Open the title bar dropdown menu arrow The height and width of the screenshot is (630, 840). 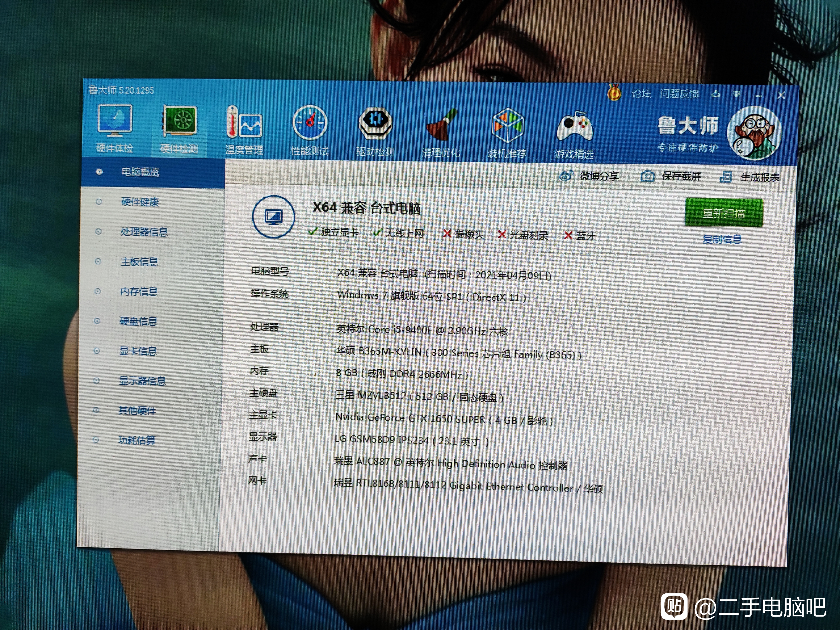tap(736, 94)
